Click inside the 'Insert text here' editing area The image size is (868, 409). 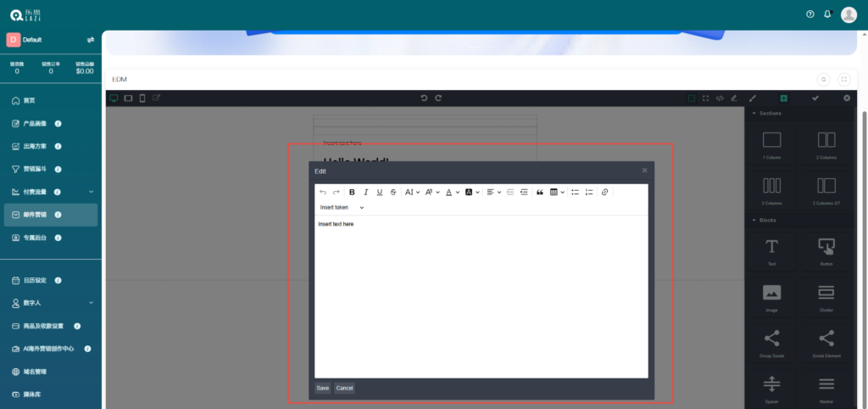481,289
